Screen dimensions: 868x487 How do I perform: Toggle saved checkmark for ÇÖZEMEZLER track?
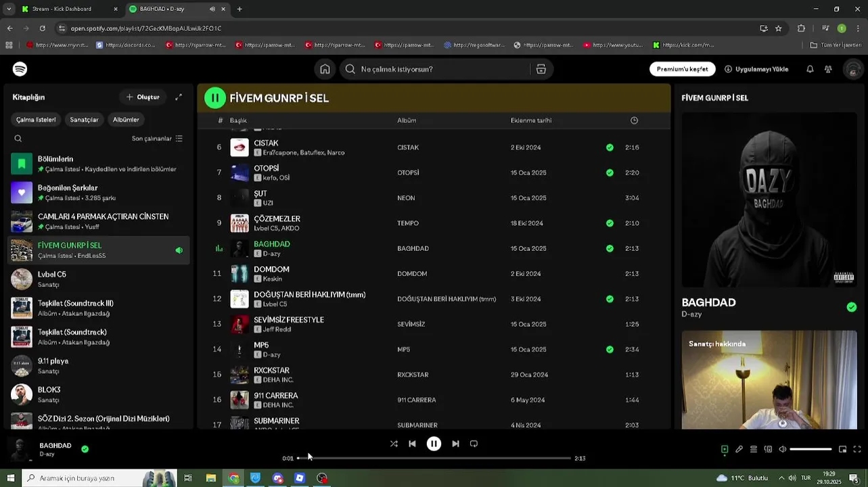tap(610, 223)
